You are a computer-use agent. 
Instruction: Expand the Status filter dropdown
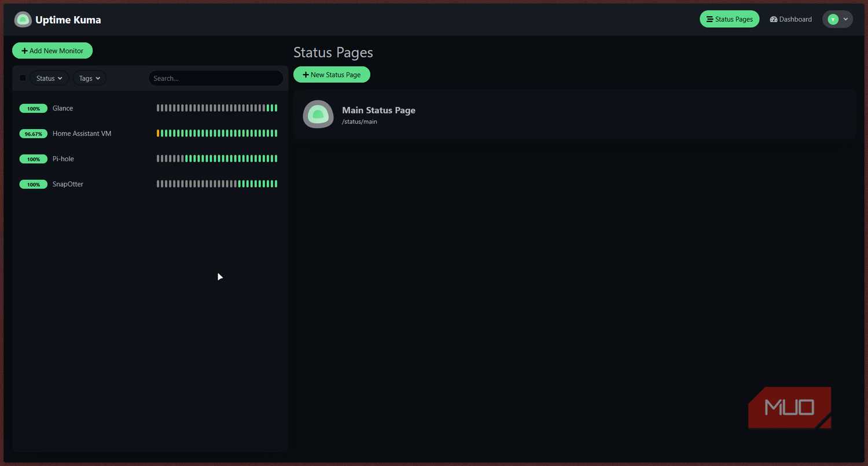coord(49,78)
